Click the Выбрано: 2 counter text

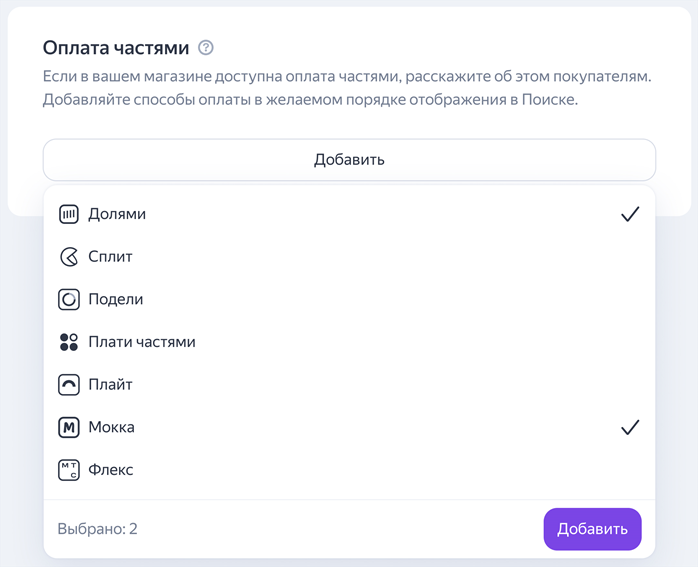97,529
